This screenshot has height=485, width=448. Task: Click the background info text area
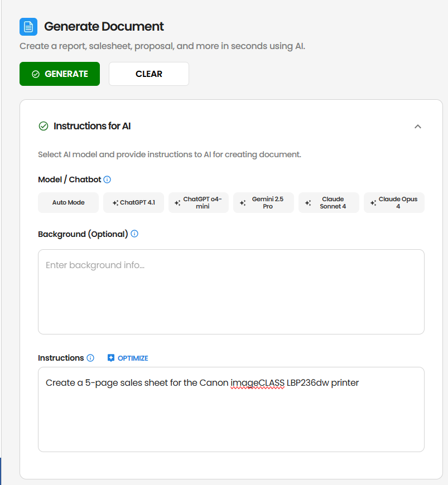(x=231, y=292)
